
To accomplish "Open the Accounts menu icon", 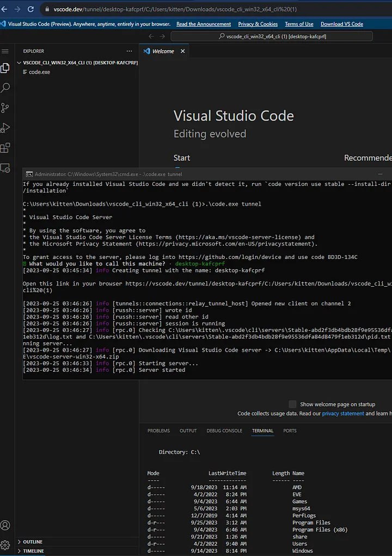I will pyautogui.click(x=5, y=525).
